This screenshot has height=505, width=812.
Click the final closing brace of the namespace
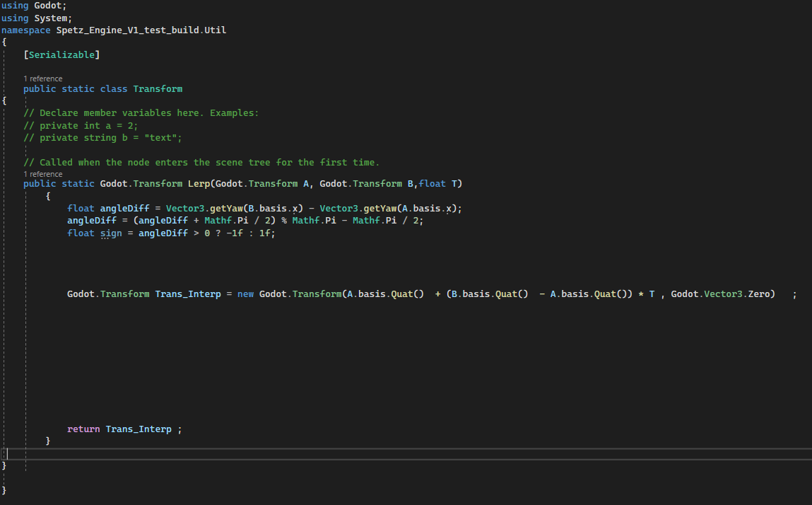coord(4,490)
